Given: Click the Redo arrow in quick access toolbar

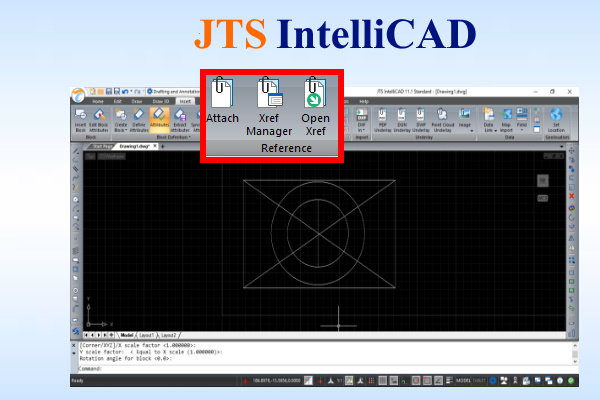Looking at the screenshot, I should coord(137,92).
